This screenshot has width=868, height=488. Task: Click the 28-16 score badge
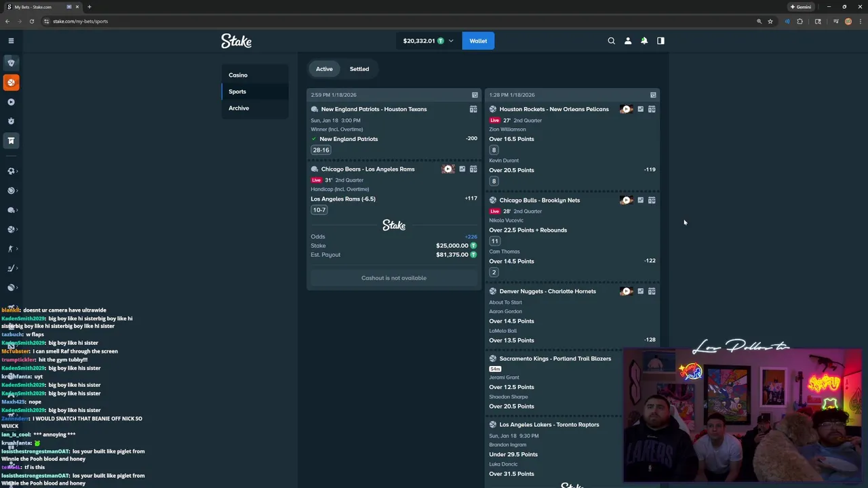click(321, 150)
